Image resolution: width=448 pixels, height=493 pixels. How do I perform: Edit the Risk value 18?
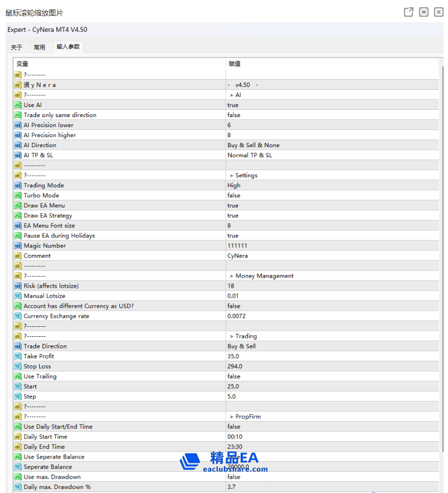tap(231, 286)
